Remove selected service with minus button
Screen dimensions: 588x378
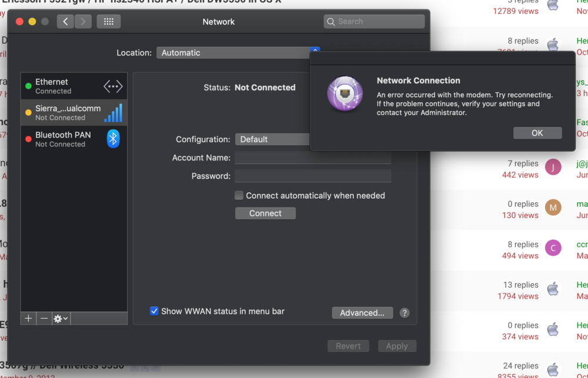click(x=44, y=318)
